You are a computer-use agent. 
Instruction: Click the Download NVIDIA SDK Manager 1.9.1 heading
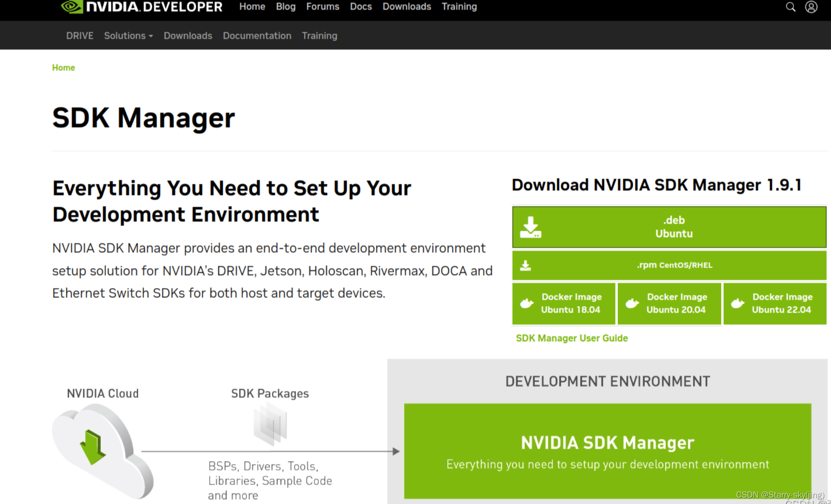[x=657, y=185]
